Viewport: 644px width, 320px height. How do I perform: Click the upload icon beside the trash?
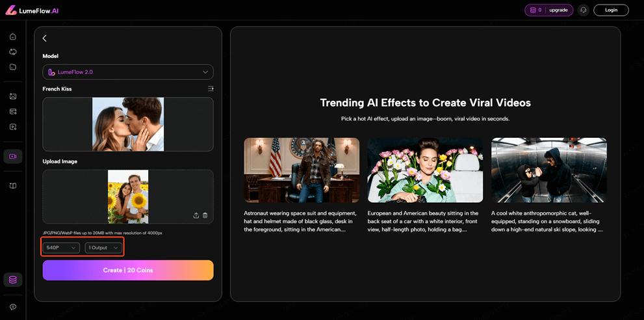coord(196,215)
